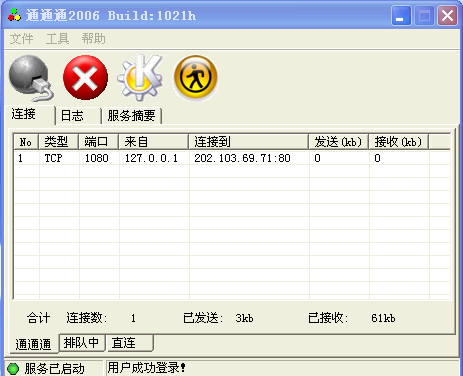Switch to the 日志 tab
463x376 pixels.
(78, 116)
